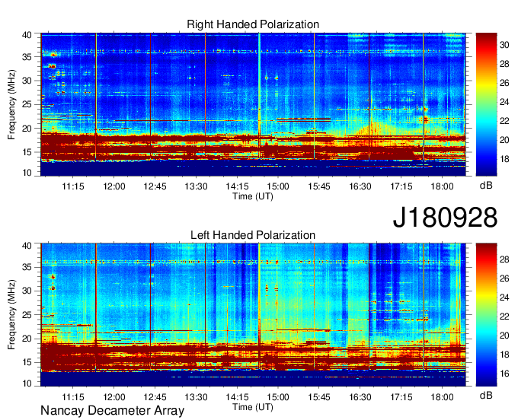Image resolution: width=518 pixels, height=420 pixels.
Task: Click the 40 MHz tick on the Right Handed plot
Action: coord(27,35)
